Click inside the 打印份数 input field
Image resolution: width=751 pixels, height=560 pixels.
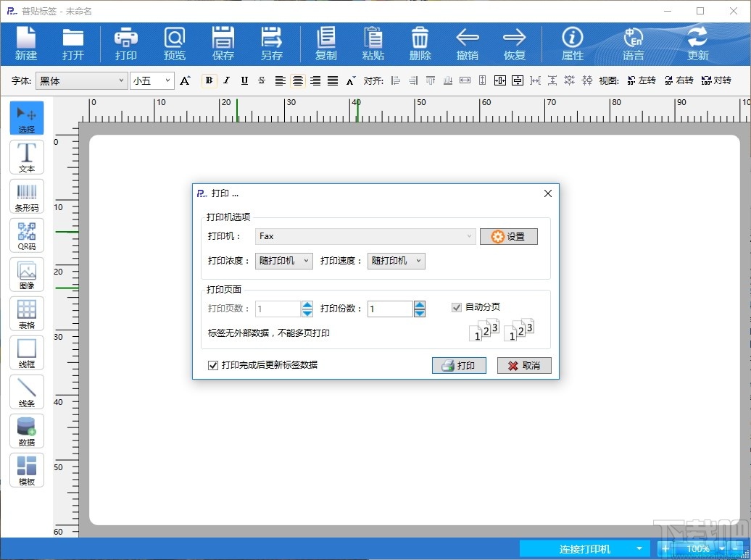[390, 309]
